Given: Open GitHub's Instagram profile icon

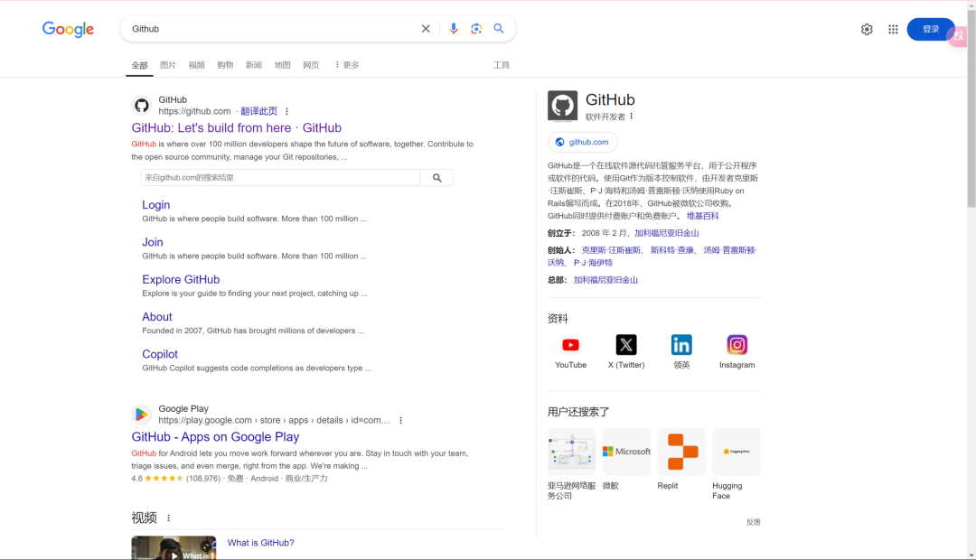Looking at the screenshot, I should coord(737,344).
